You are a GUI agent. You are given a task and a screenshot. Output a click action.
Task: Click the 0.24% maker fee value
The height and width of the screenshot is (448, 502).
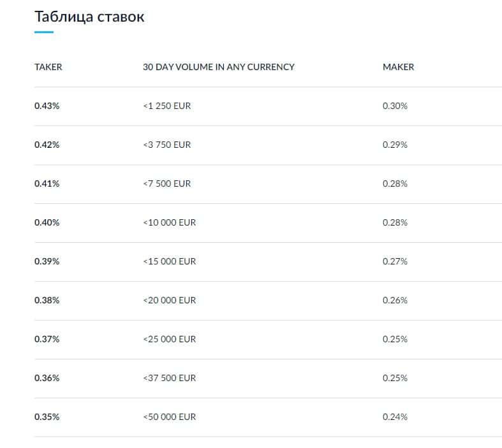(395, 417)
